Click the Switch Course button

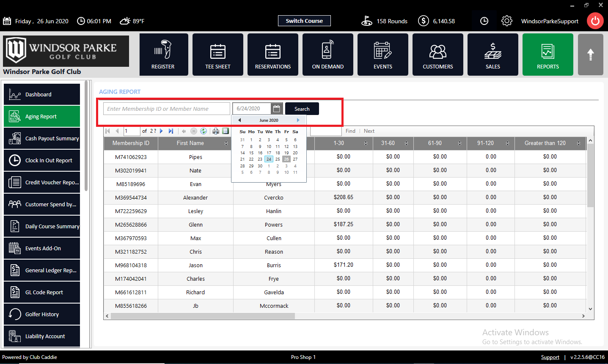pyautogui.click(x=304, y=21)
